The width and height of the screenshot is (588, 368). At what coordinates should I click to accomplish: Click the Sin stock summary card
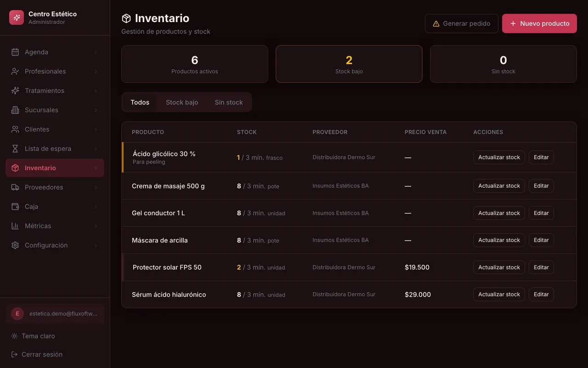click(x=503, y=64)
